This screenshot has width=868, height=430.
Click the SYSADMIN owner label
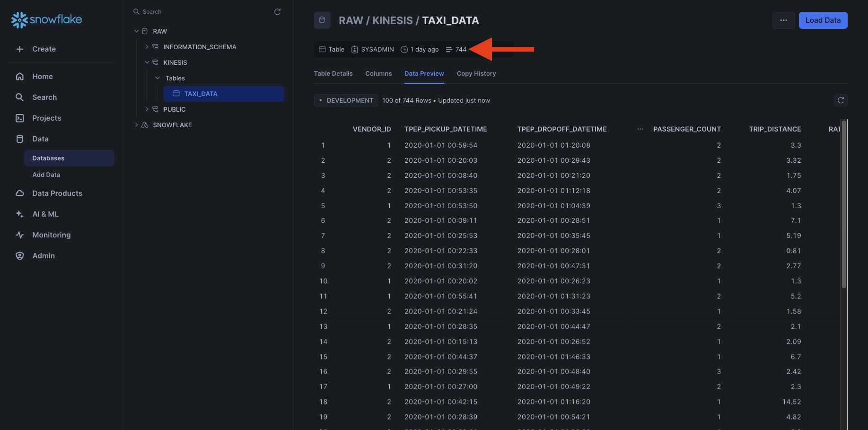coord(377,49)
